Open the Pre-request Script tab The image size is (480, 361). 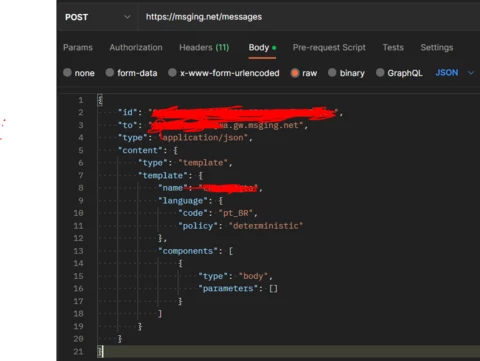click(x=329, y=47)
